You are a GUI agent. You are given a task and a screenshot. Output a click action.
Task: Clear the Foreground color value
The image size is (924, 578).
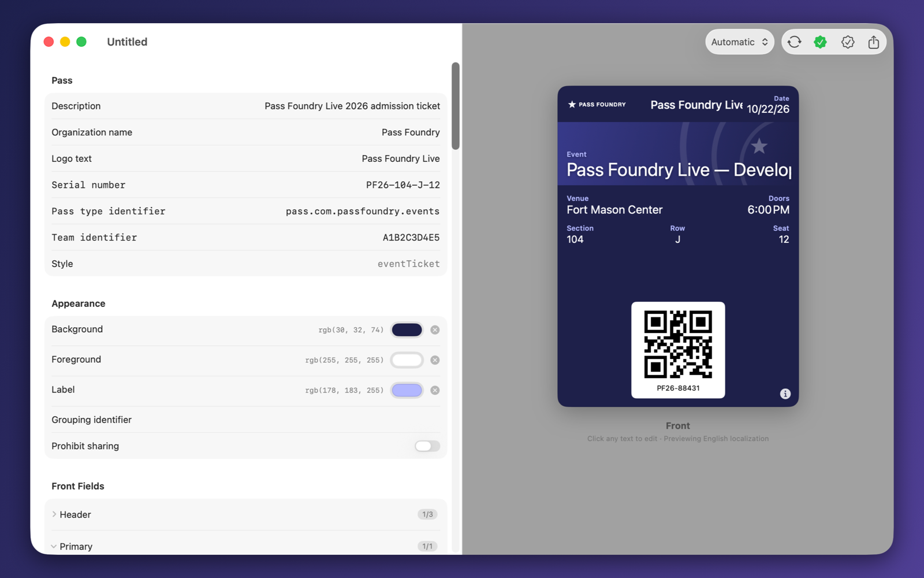tap(435, 360)
